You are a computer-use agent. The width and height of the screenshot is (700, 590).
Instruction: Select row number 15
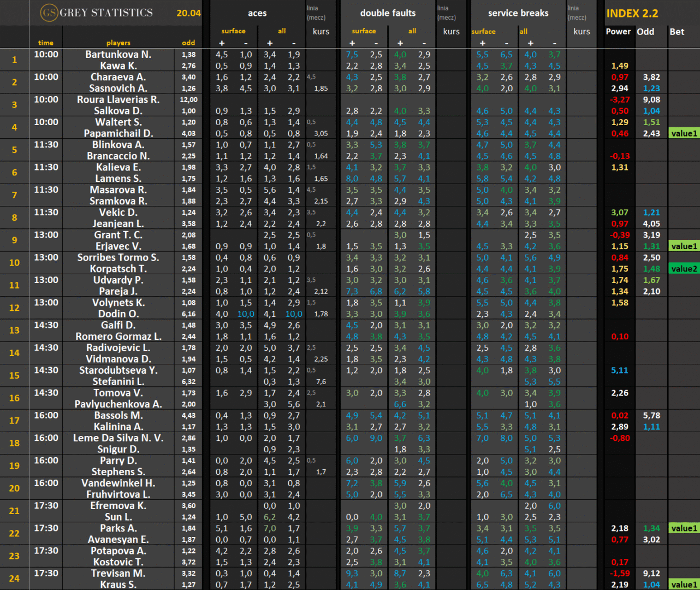tap(14, 376)
